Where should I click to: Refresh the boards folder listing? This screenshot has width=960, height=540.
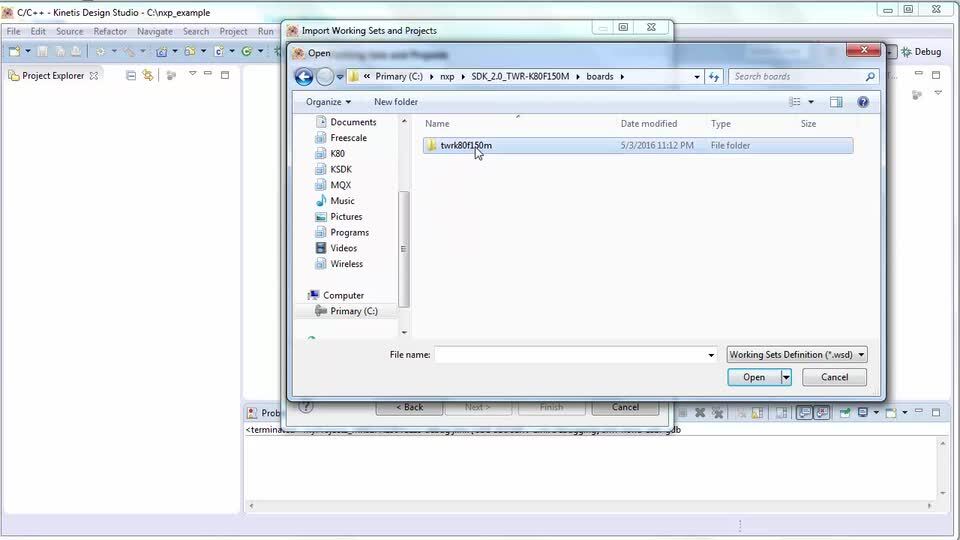coord(714,77)
